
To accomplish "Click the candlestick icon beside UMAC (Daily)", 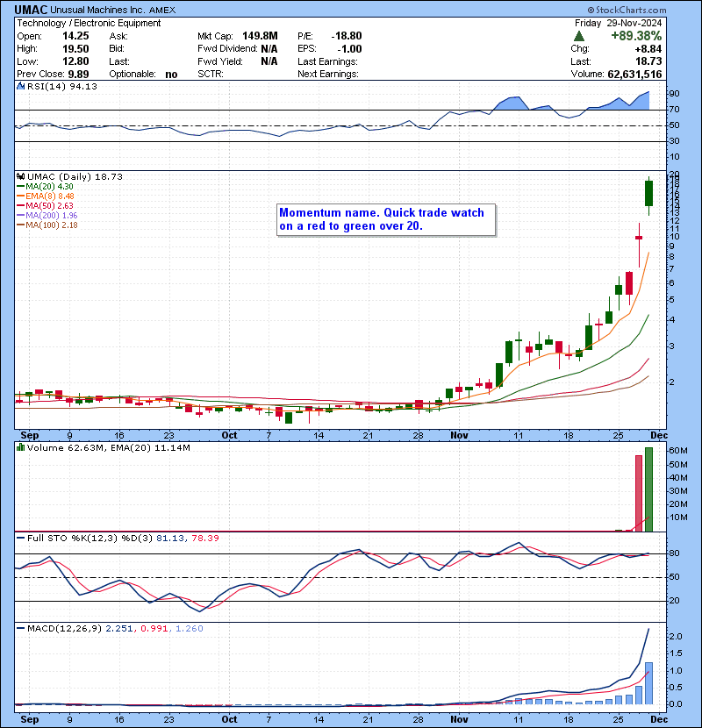I will tap(20, 177).
